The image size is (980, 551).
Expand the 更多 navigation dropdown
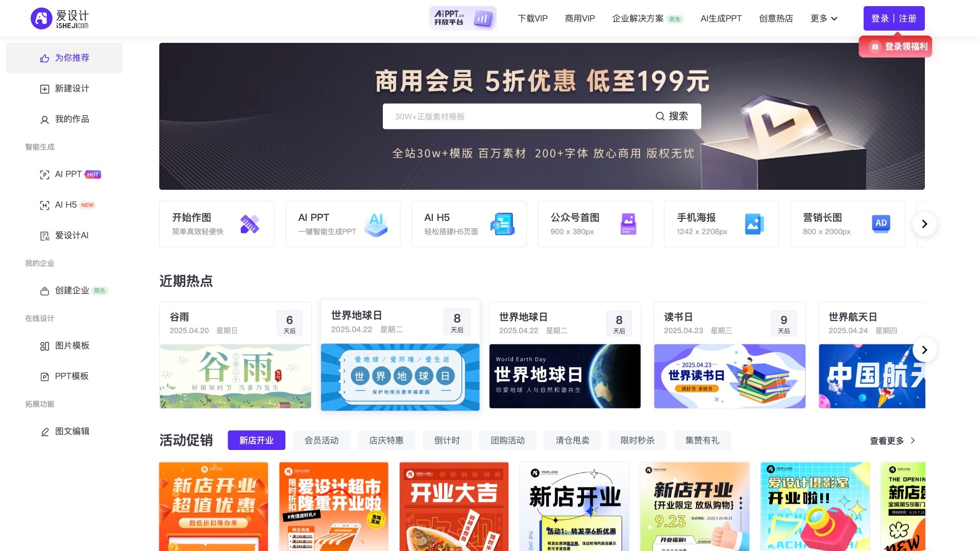pyautogui.click(x=823, y=18)
